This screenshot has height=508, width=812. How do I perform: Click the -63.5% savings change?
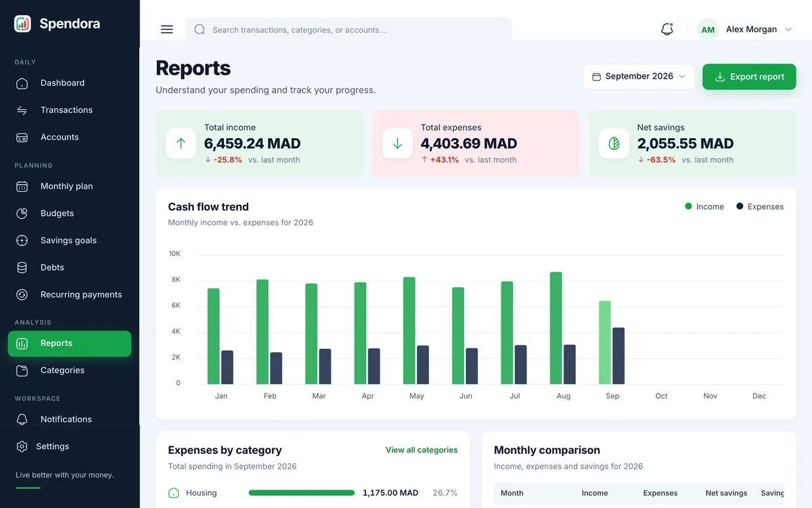(x=656, y=160)
